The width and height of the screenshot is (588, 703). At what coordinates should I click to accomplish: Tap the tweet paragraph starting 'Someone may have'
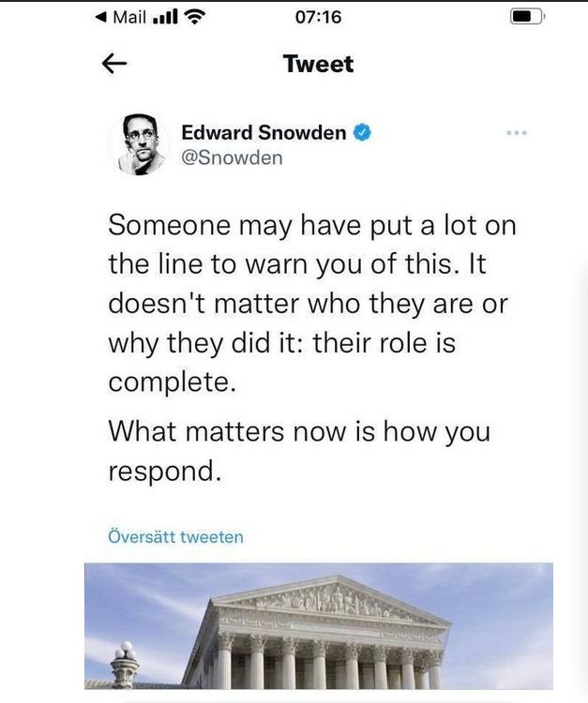(311, 305)
